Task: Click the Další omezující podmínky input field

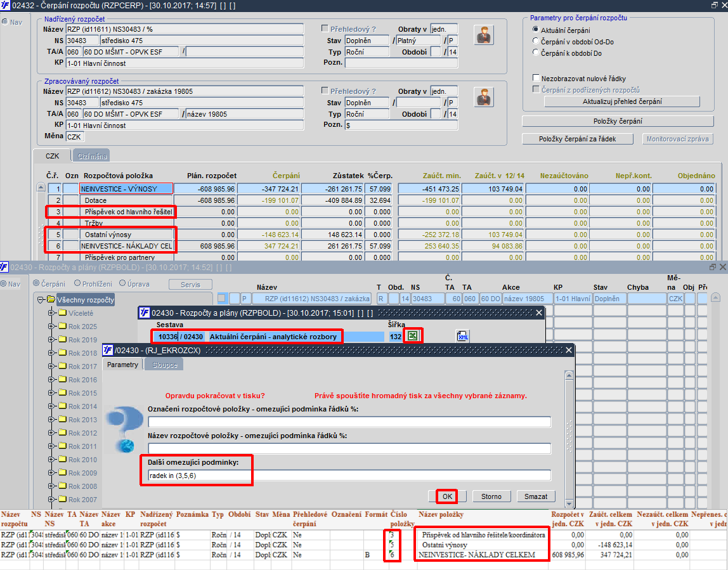Action: [349, 475]
